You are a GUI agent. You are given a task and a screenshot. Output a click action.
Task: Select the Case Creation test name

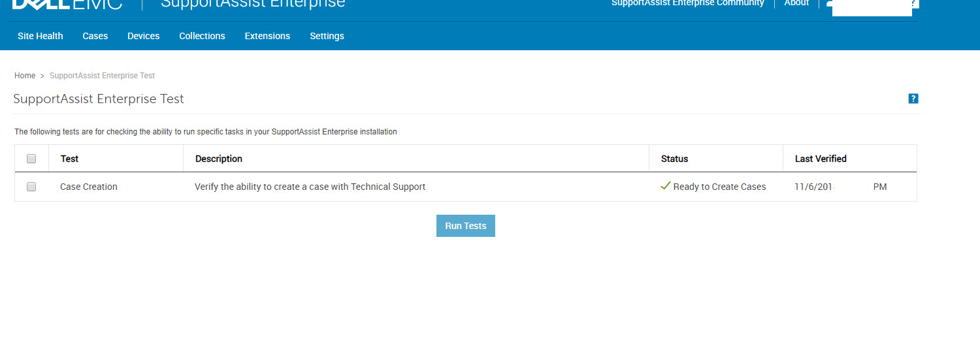pyautogui.click(x=89, y=187)
